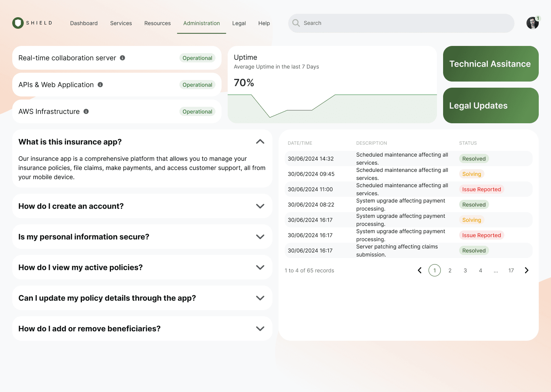Expand "Is my personal information secure?" question
This screenshot has height=392, width=551.
click(x=260, y=237)
